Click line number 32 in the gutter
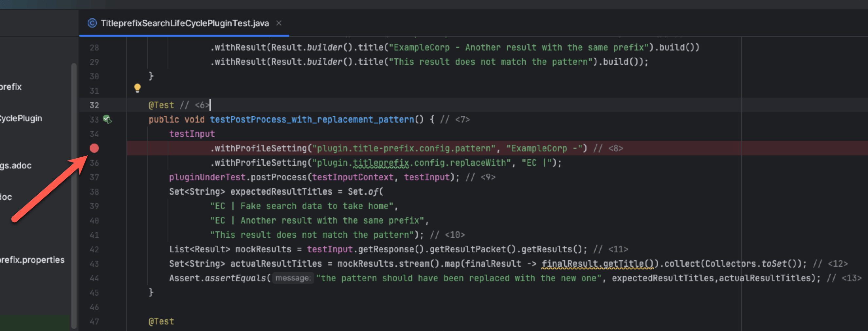Viewport: 868px width, 331px height. pyautogui.click(x=95, y=105)
